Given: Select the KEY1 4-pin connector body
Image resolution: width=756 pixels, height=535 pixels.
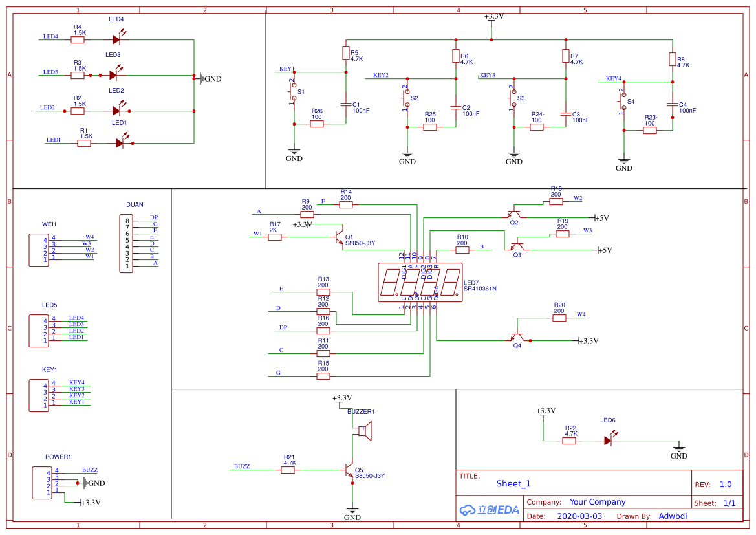Looking at the screenshot, I should click(x=39, y=395).
